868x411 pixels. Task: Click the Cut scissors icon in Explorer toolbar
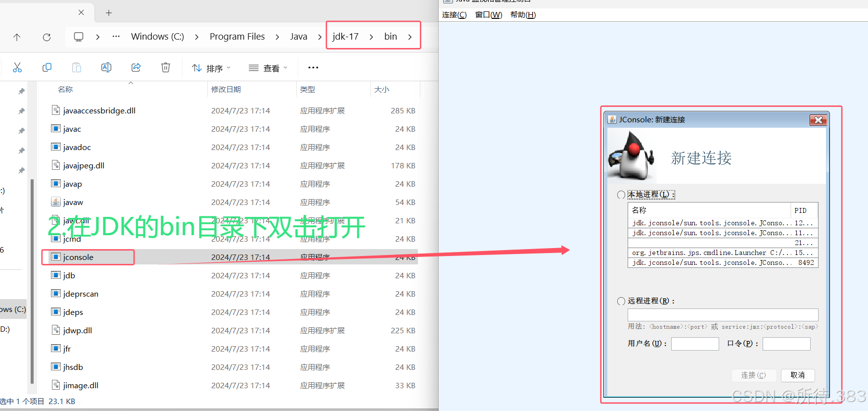click(x=17, y=67)
